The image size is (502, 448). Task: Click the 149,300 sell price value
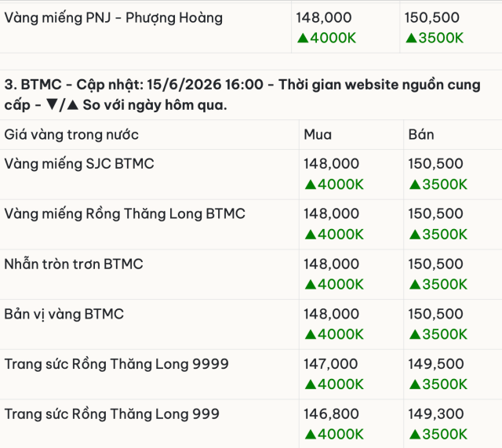[x=436, y=414]
